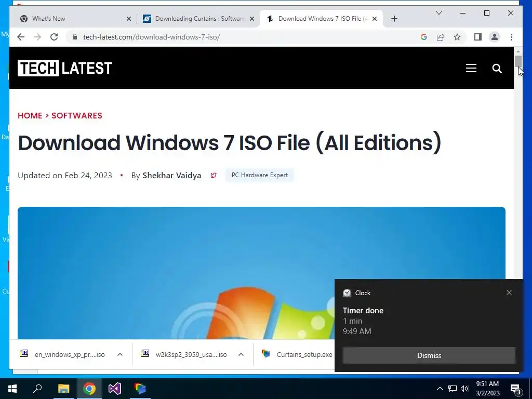Click the Chrome taskbar icon
Screen dimensions: 532x399
click(x=89, y=389)
